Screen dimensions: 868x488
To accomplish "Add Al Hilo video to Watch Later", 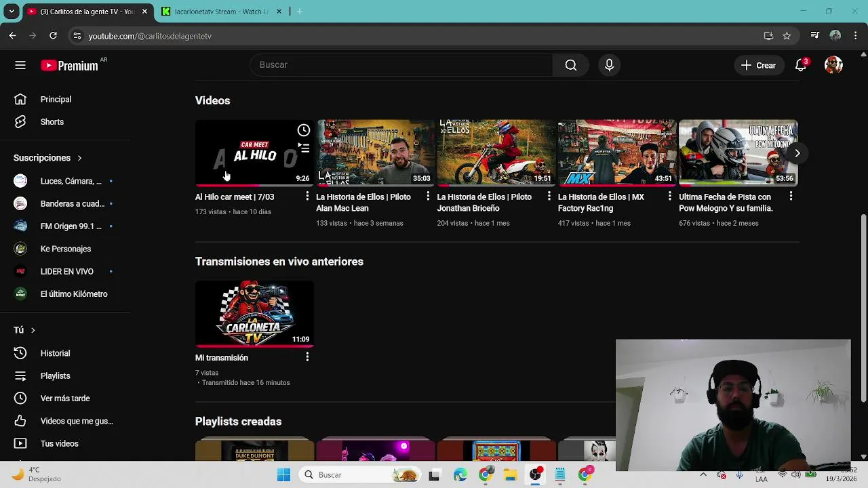I will click(x=303, y=130).
